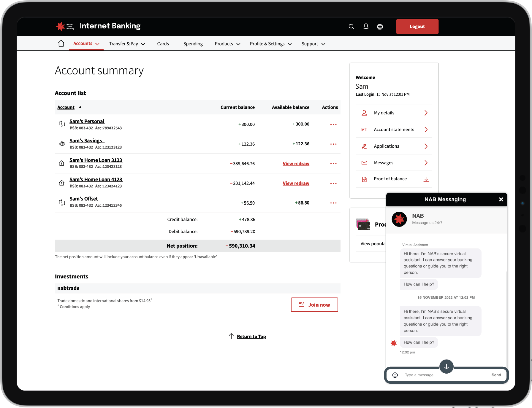Click the printer icon in header

(x=380, y=27)
